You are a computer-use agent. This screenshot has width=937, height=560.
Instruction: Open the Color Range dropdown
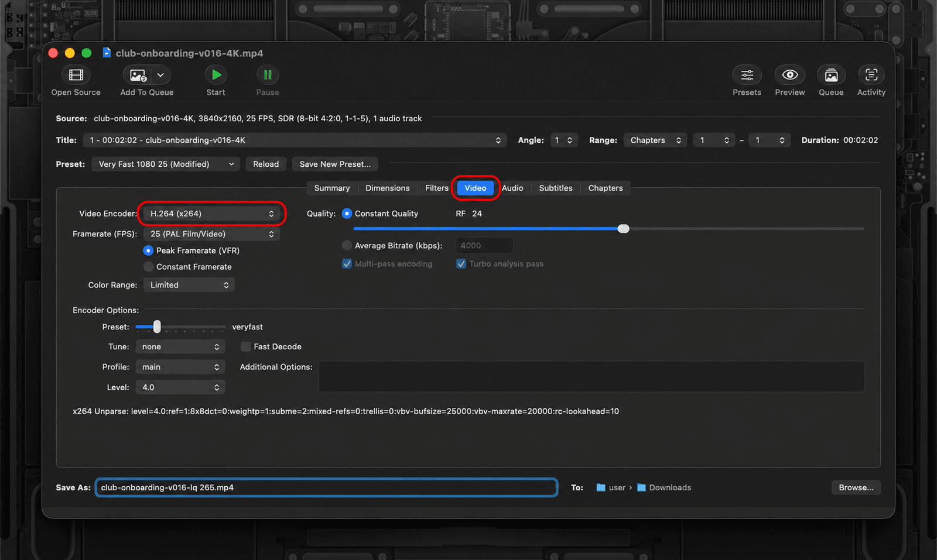(x=189, y=285)
